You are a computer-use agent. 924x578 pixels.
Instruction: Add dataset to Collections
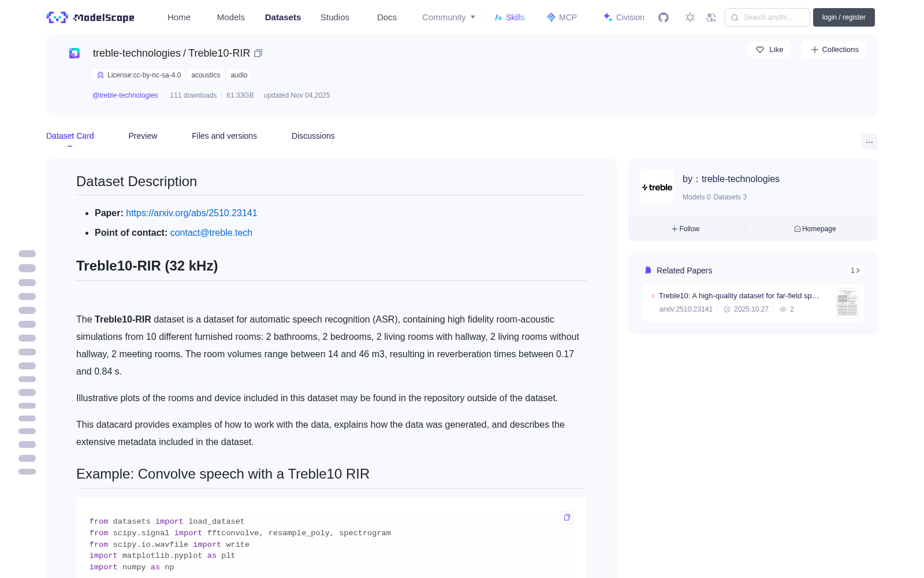(x=834, y=50)
